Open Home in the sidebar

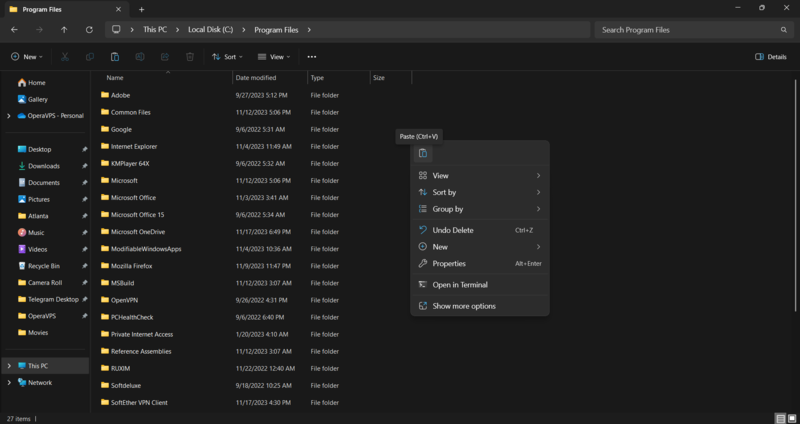pyautogui.click(x=36, y=82)
